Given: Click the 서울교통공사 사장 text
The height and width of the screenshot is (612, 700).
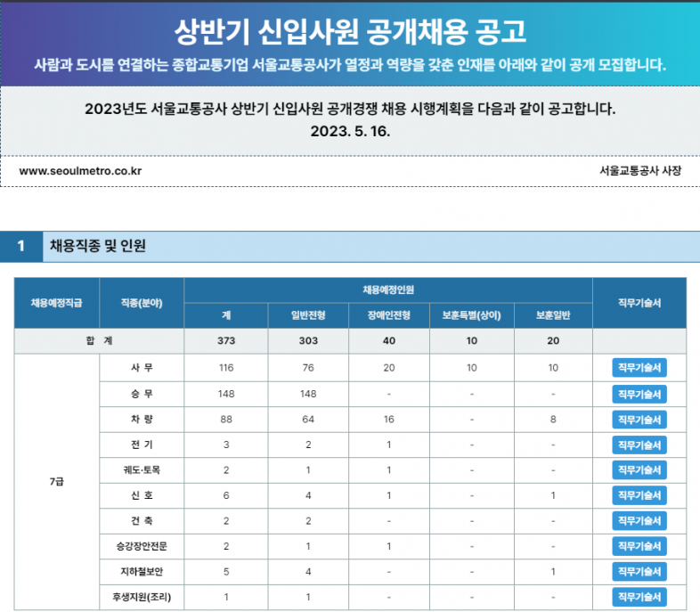Looking at the screenshot, I should point(640,170).
